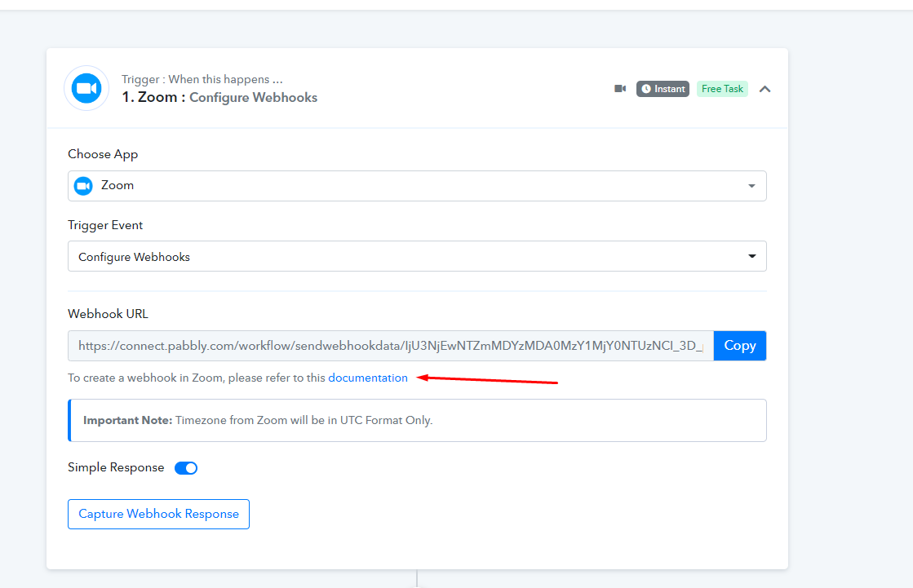Click the Important Note about UTC timezone
The width and height of the screenshot is (913, 588).
pyautogui.click(x=417, y=420)
